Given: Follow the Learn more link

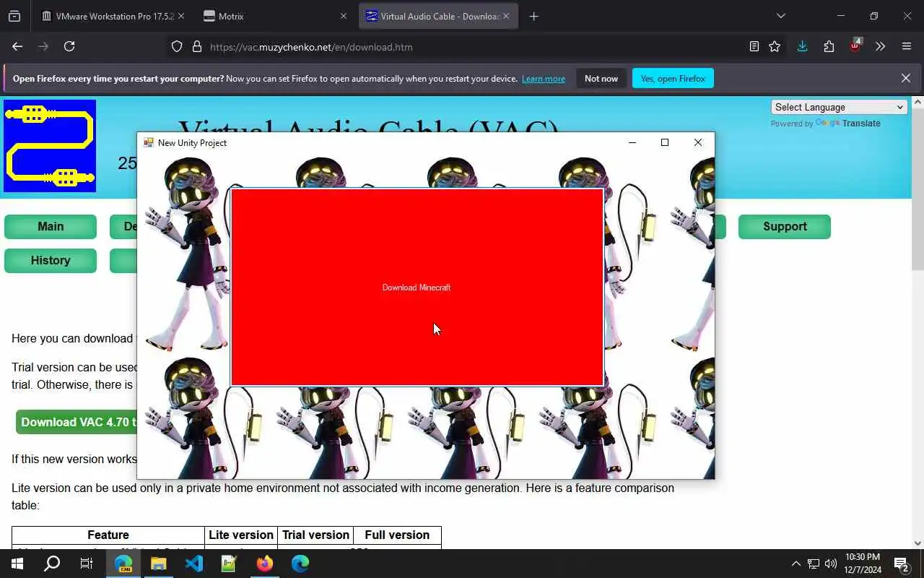Looking at the screenshot, I should coord(544,78).
